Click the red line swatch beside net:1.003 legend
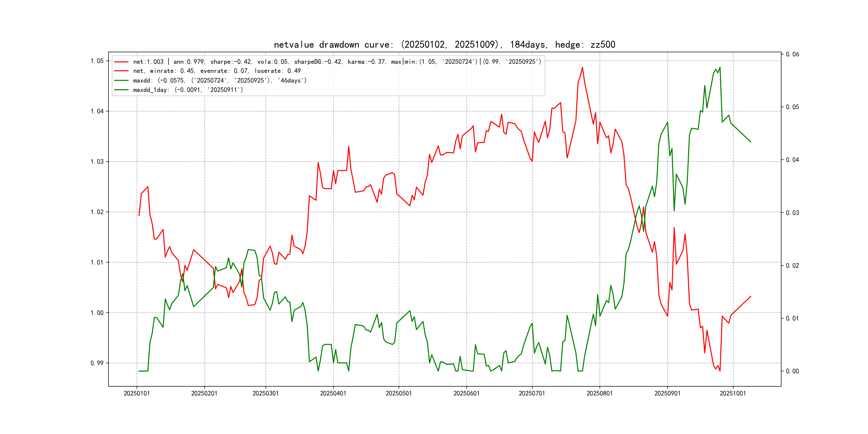This screenshot has width=868, height=434. click(121, 62)
